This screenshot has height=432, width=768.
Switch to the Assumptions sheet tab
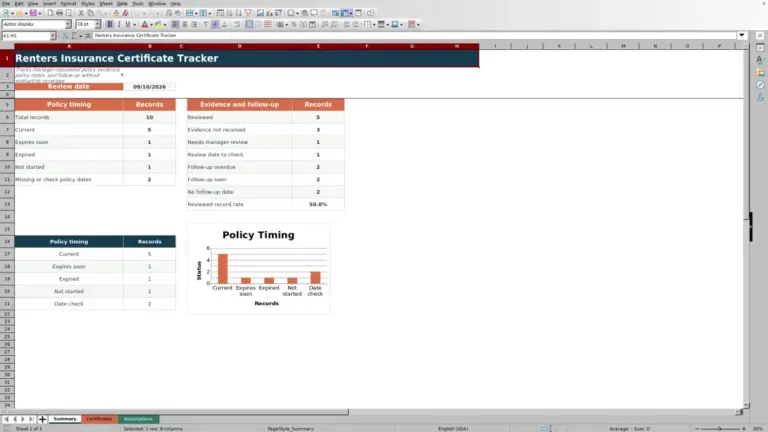tap(138, 419)
